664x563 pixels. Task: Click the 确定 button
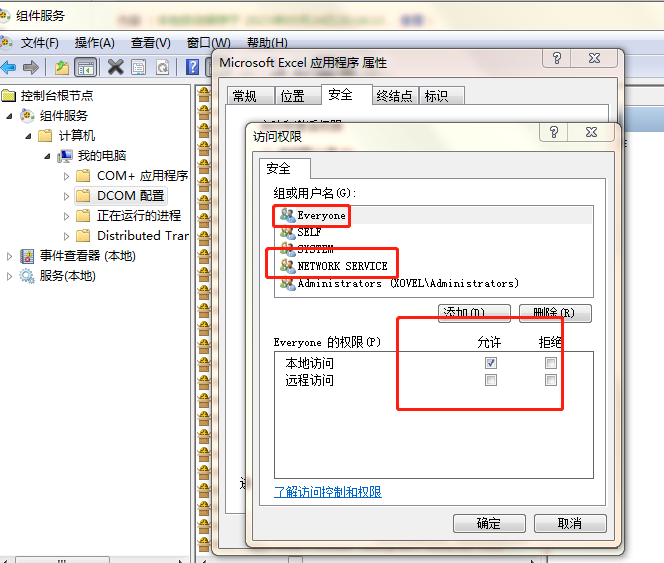[489, 524]
